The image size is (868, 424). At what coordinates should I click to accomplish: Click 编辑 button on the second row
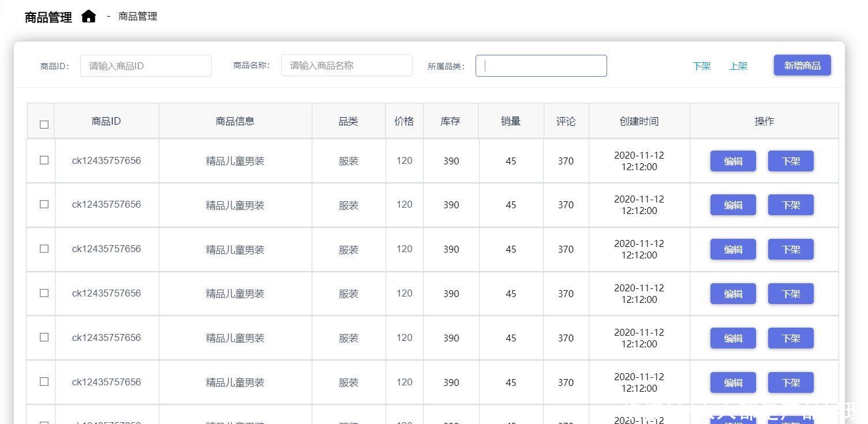coord(732,205)
